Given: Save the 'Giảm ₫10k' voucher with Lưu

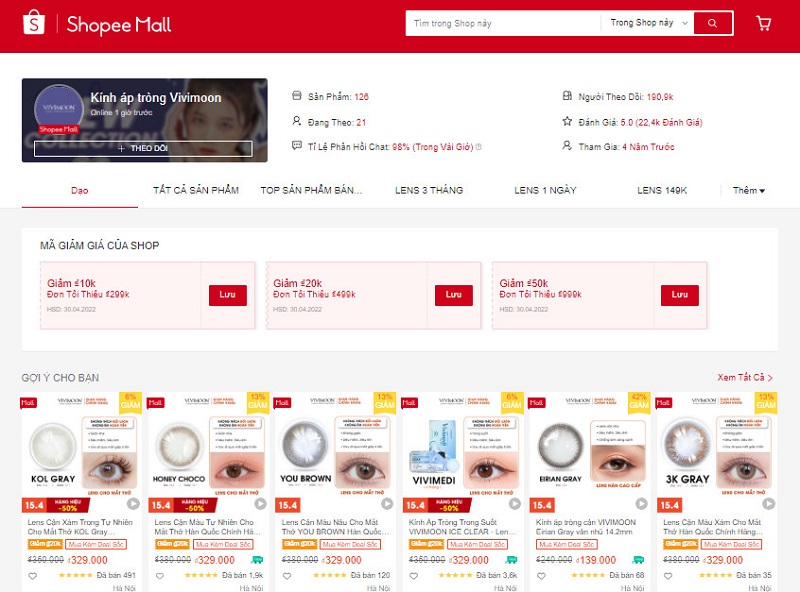Looking at the screenshot, I should 228,295.
